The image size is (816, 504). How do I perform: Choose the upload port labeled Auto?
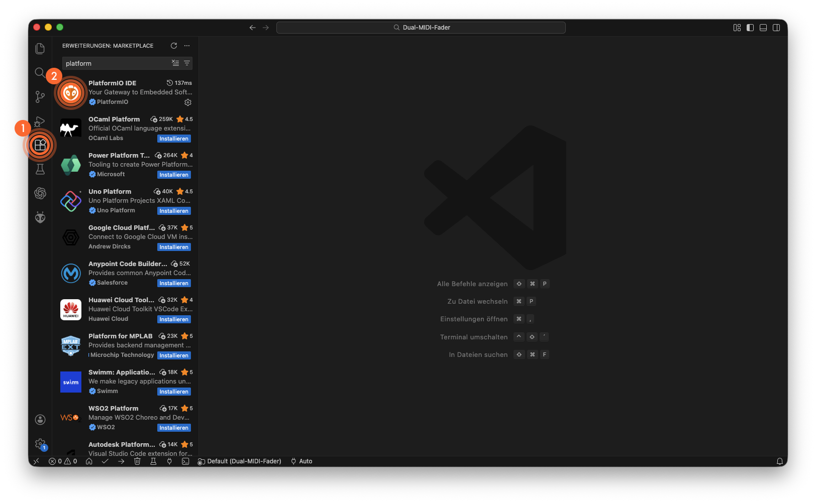[x=301, y=461]
